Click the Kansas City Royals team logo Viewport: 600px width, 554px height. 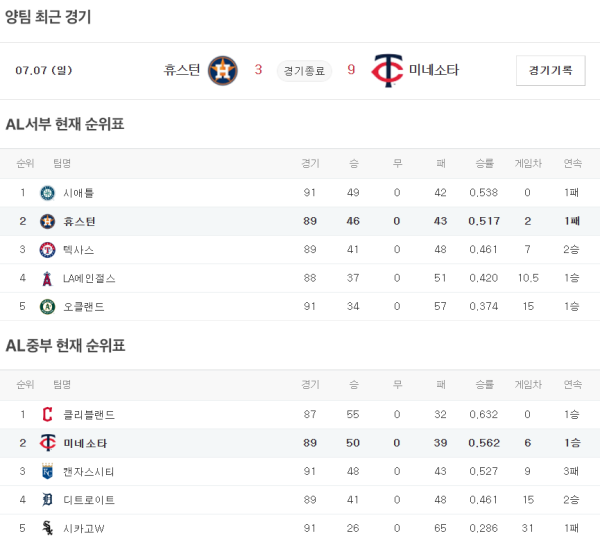[x=47, y=471]
